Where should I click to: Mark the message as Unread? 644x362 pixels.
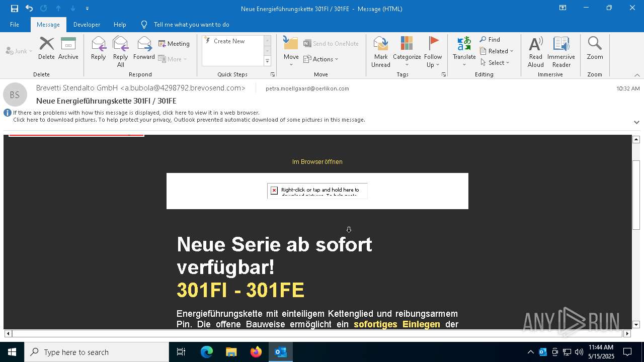381,51
